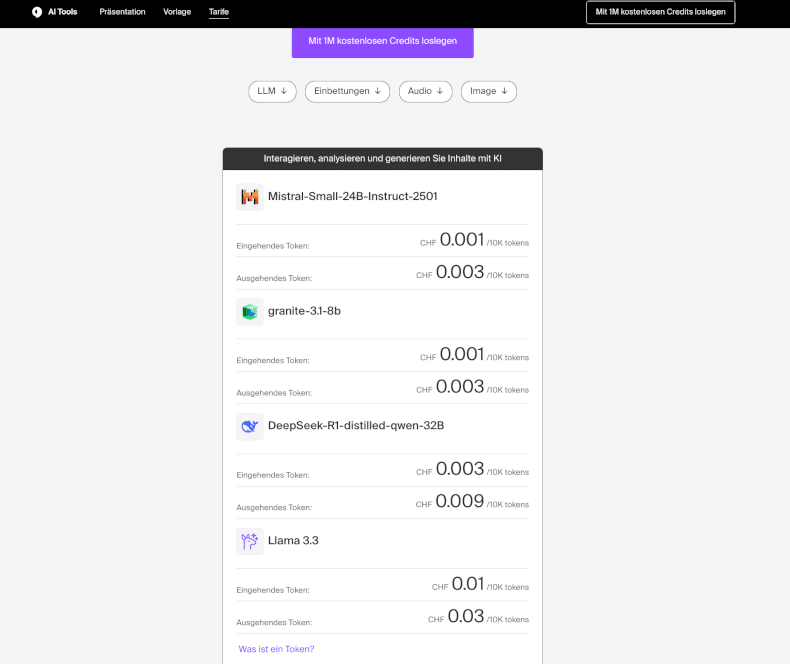Screen dimensions: 790x664
Task: Click the Mistral model icon
Action: click(x=250, y=196)
